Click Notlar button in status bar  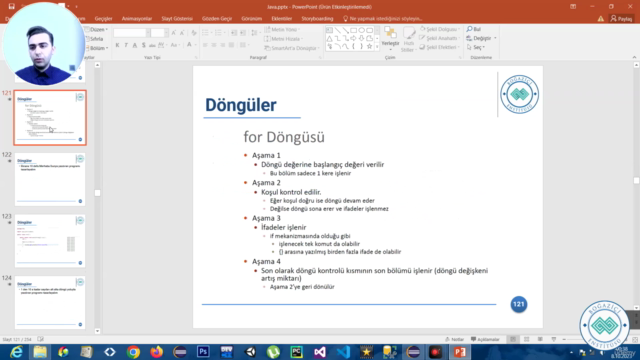tap(454, 339)
